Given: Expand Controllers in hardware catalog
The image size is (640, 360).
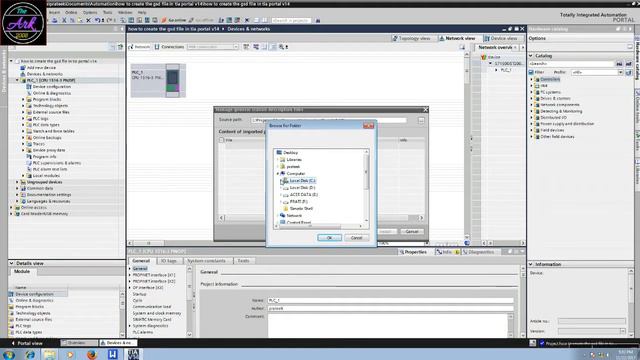Looking at the screenshot, I should click(x=532, y=79).
